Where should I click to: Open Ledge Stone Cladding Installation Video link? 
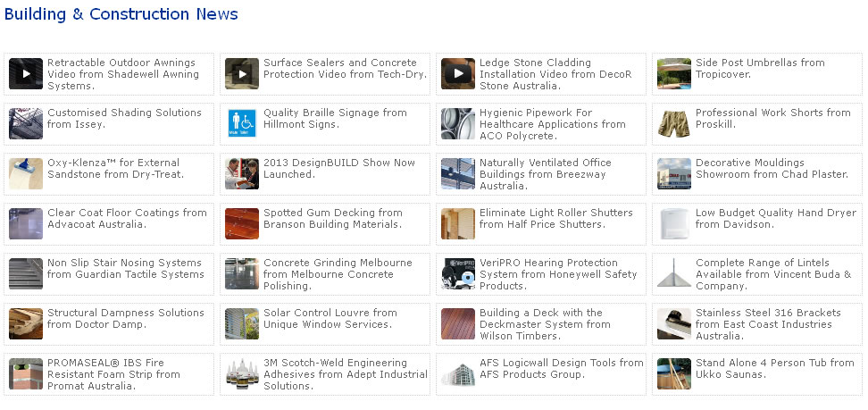point(555,74)
